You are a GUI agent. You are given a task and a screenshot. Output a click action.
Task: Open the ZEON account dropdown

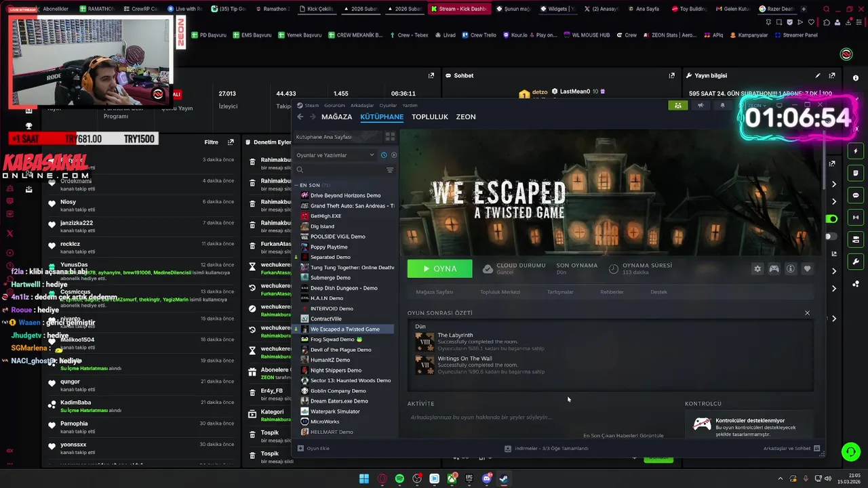click(x=757, y=105)
